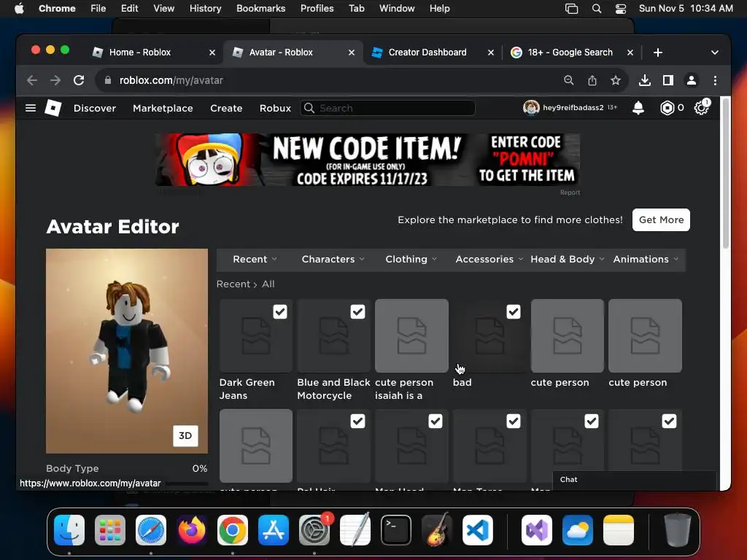Open the Bookmarks menu

260,9
